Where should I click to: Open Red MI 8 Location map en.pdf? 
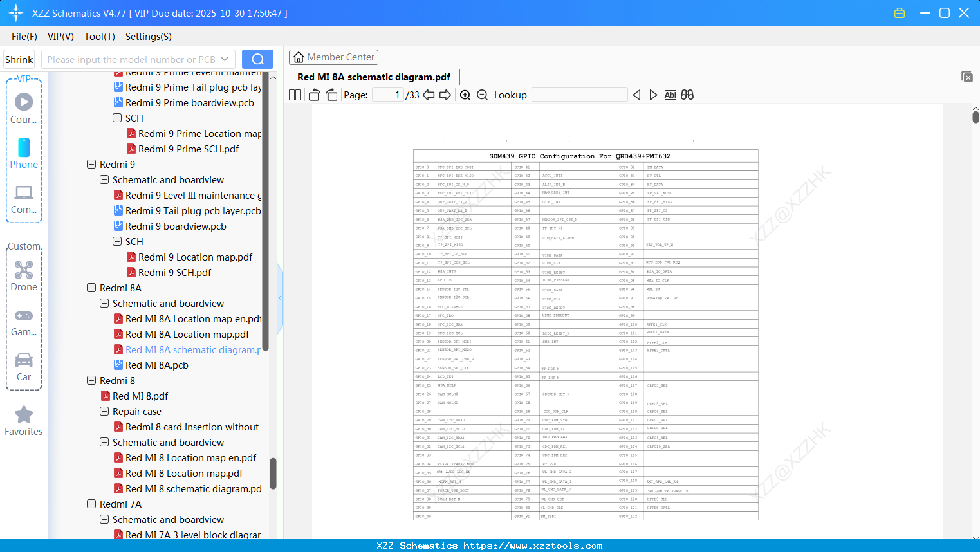(x=185, y=458)
